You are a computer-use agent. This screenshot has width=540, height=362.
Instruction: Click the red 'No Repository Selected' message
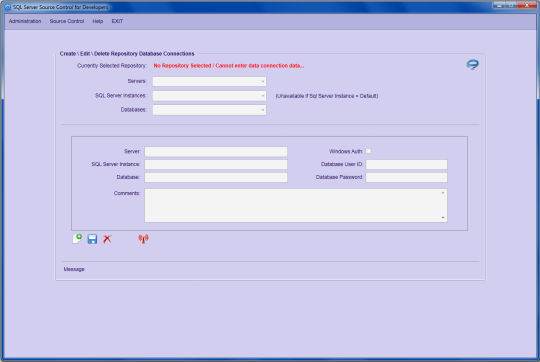point(229,66)
